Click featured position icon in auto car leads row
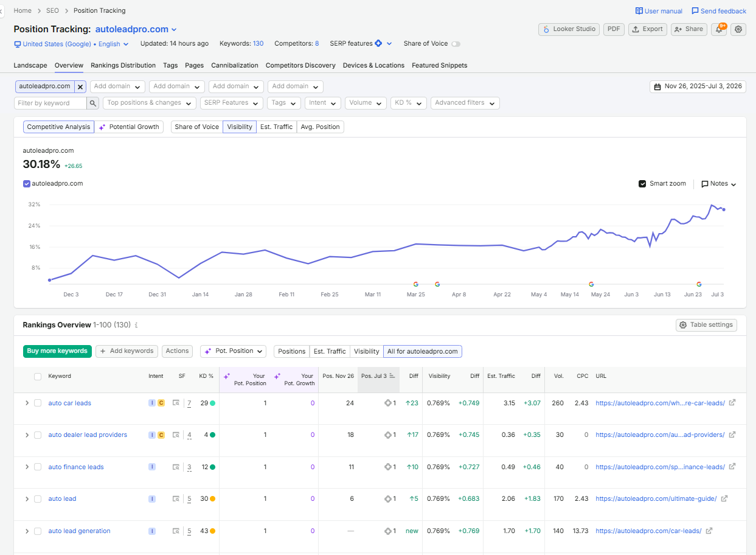Viewport: 756px width, 555px height. tap(388, 403)
